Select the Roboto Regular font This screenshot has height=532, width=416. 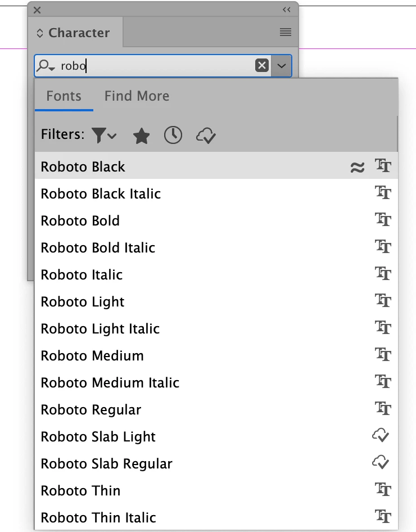(x=216, y=409)
